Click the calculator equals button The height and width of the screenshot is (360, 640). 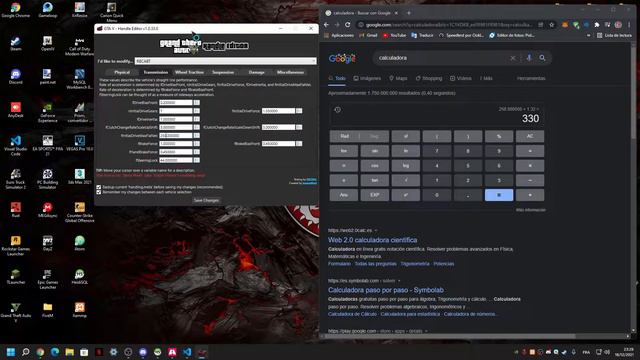(x=499, y=195)
